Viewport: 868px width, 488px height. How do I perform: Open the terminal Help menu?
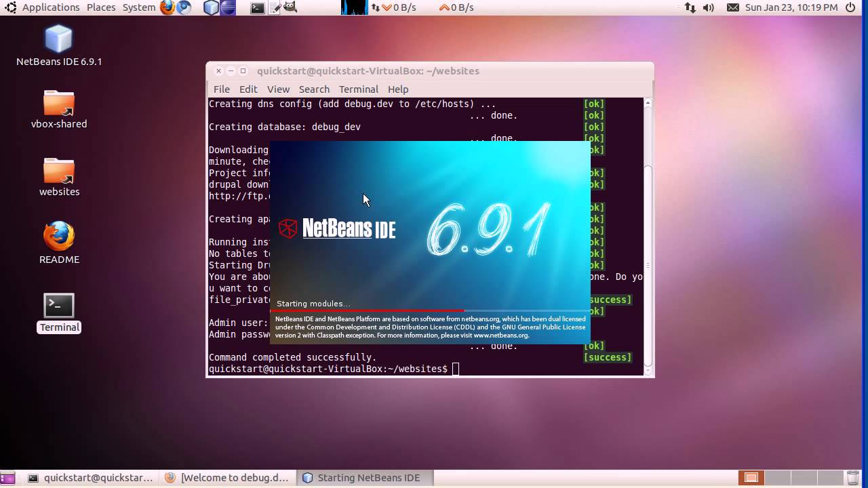click(398, 89)
